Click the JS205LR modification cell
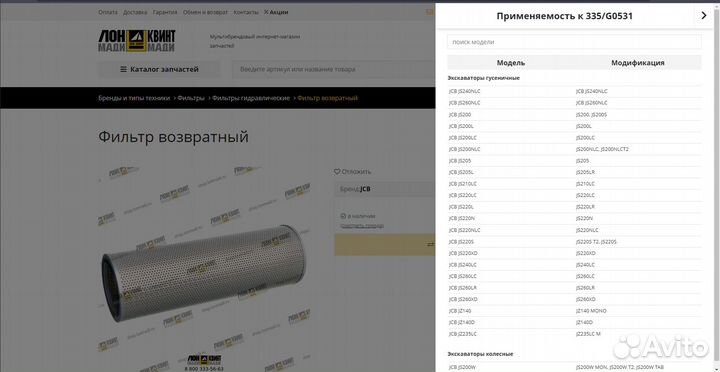720x372 pixels. pyautogui.click(x=585, y=172)
